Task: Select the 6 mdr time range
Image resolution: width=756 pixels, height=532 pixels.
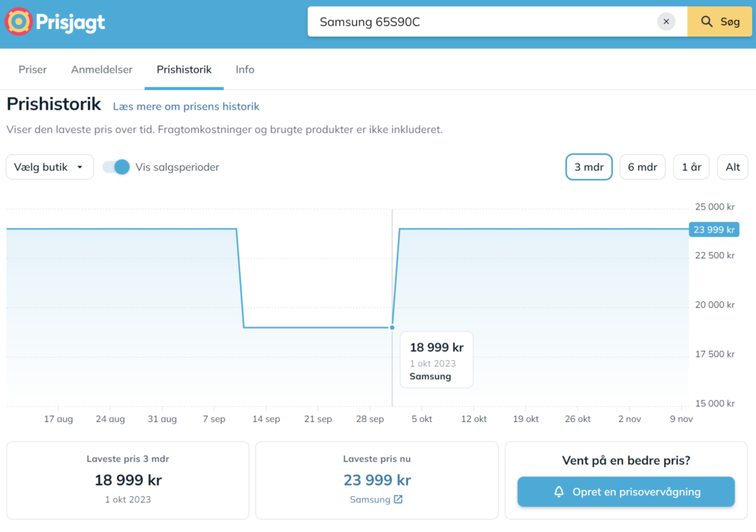Action: 642,167
